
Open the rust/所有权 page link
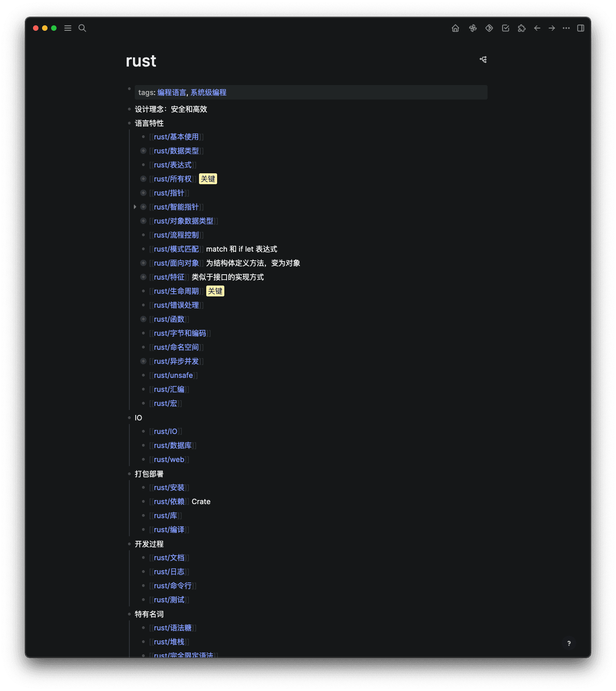tap(173, 179)
